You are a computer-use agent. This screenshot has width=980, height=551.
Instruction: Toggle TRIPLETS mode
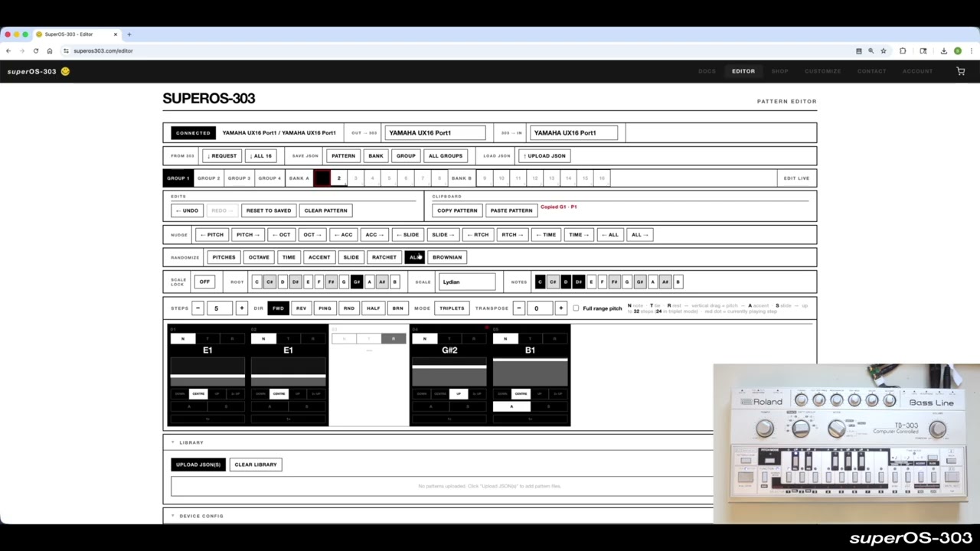click(452, 308)
